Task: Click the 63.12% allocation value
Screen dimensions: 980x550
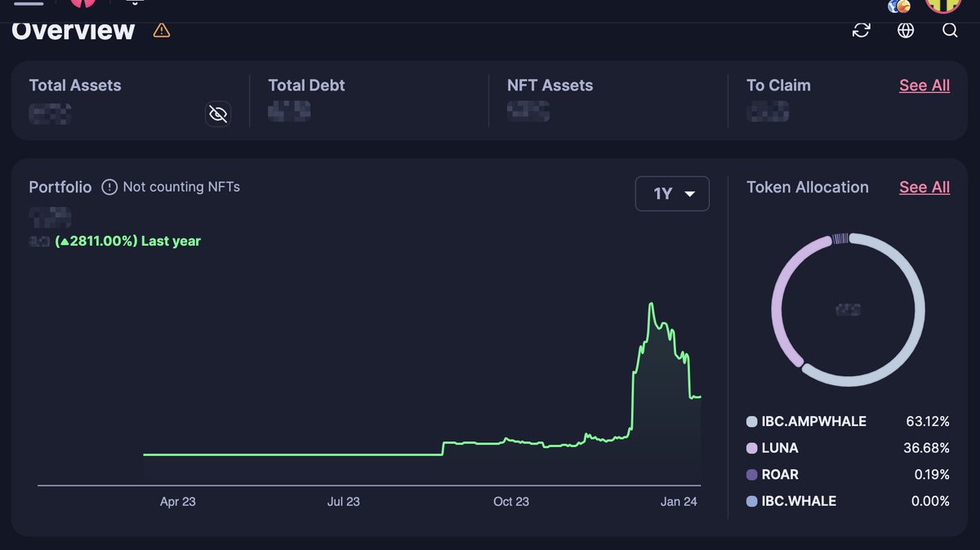Action: [x=928, y=422]
